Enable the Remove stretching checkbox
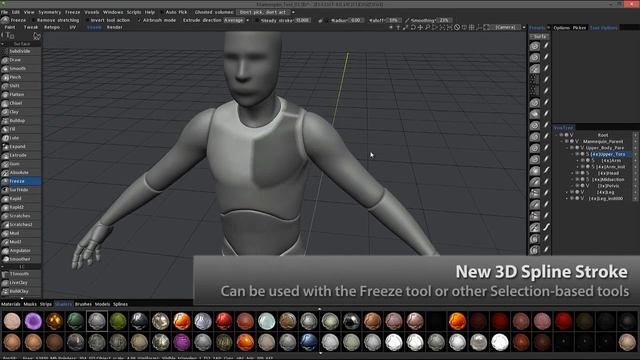Viewport: 640px width, 360px height. point(33,20)
